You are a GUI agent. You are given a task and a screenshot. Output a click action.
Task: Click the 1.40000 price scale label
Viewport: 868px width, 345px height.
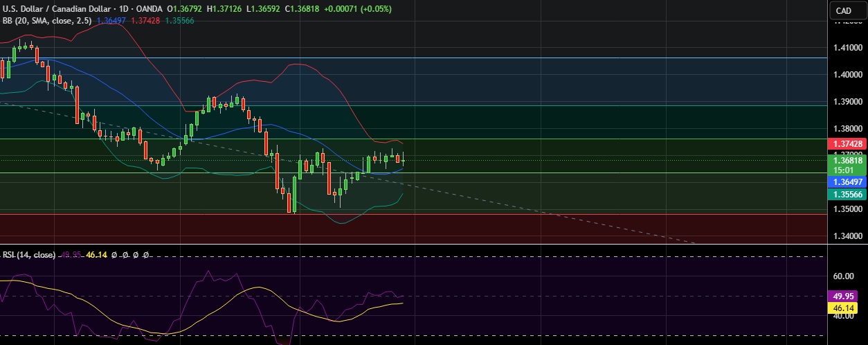[847, 74]
